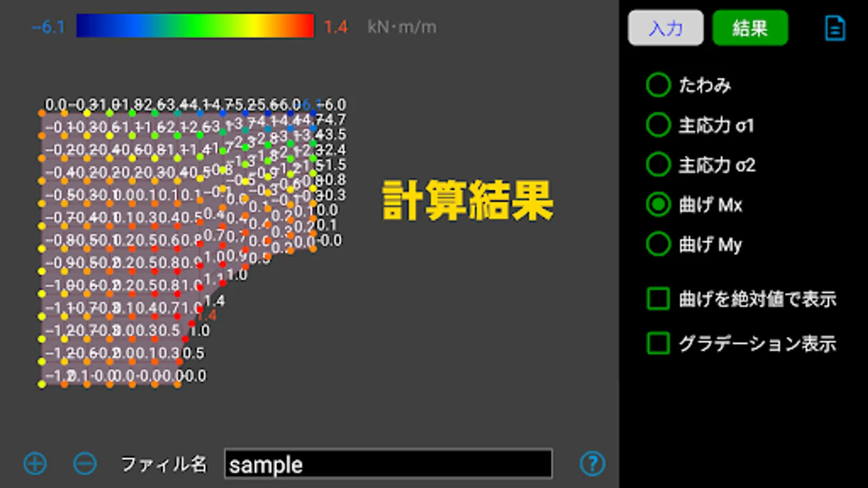Open help with the question mark icon
Screen dimensions: 868x488
(592, 464)
